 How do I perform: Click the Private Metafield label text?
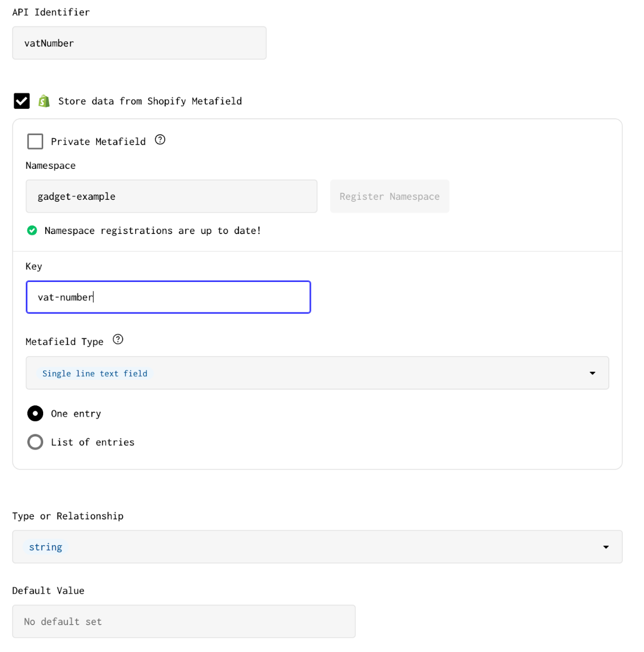coord(98,141)
